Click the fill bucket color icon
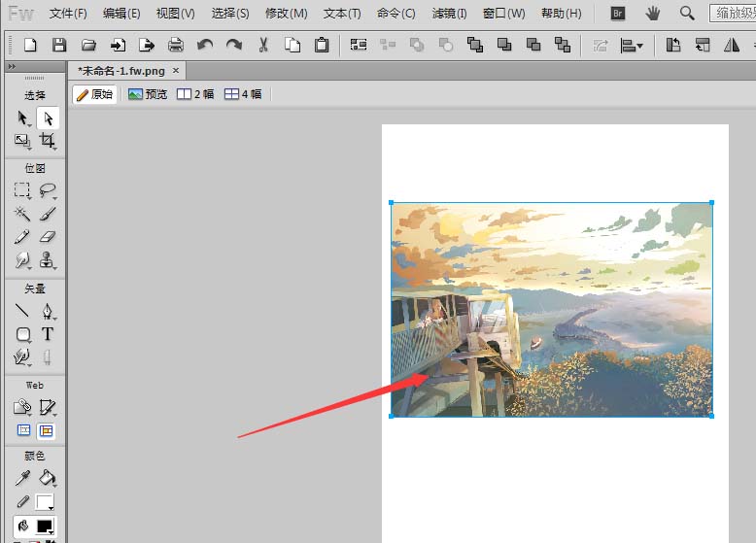Screen dimensions: 756x543 coord(22,526)
